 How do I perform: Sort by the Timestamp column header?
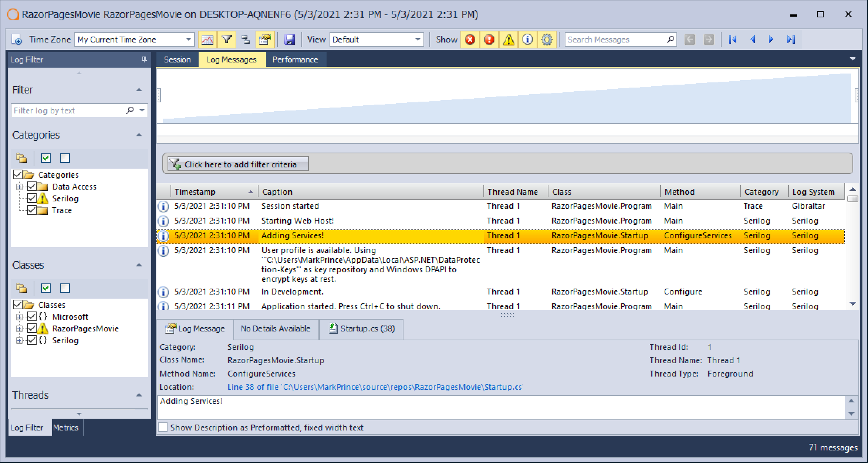click(214, 192)
